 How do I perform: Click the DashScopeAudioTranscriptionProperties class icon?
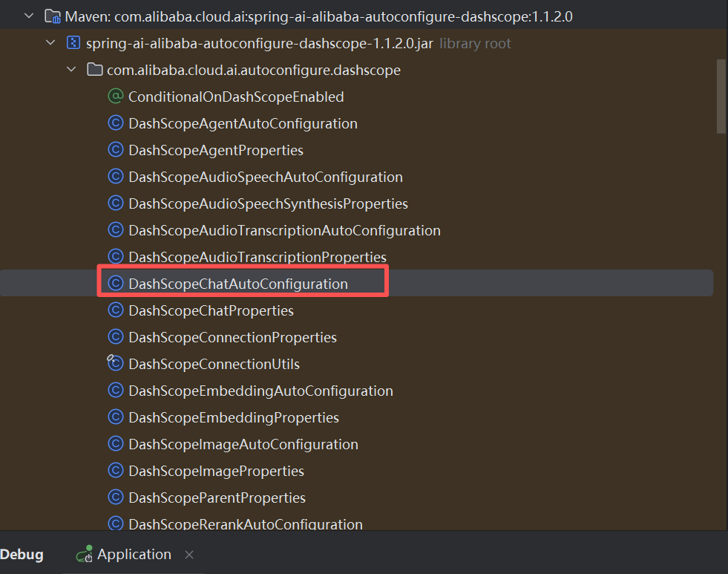(x=116, y=256)
